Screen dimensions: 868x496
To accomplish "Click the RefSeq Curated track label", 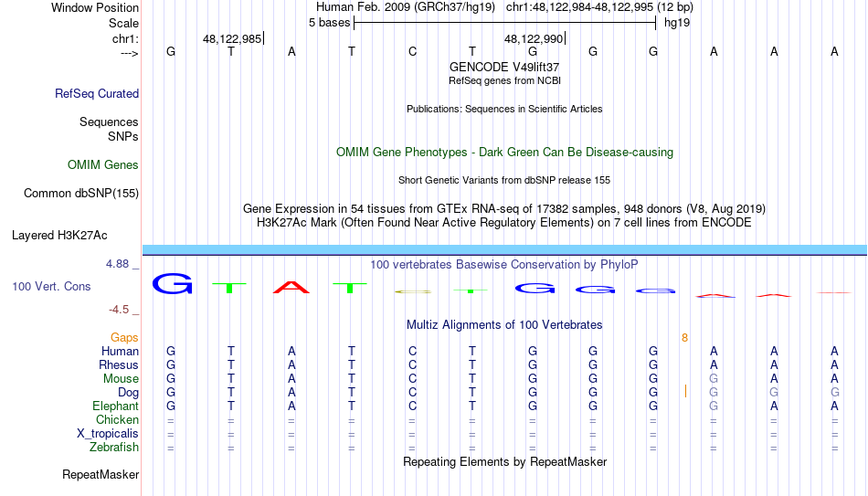I will [x=97, y=93].
